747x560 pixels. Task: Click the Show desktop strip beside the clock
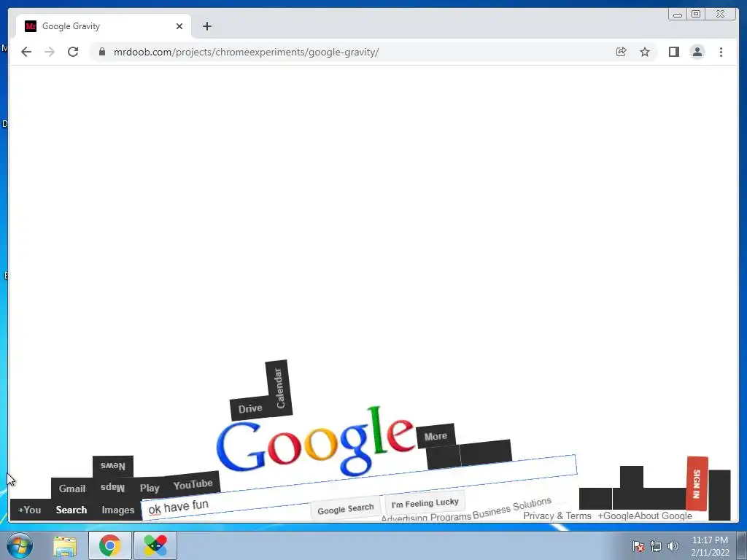click(x=742, y=545)
